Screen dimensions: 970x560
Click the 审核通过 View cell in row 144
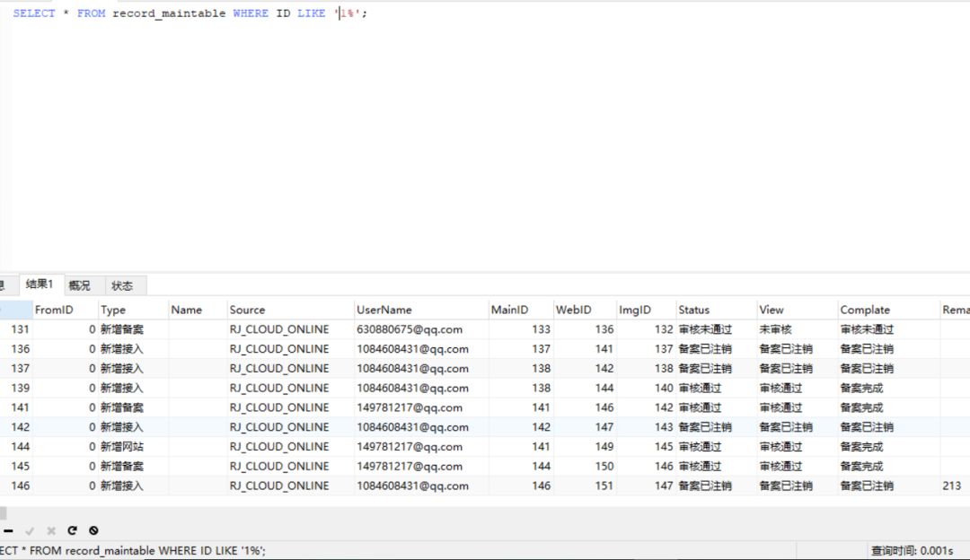click(798, 447)
